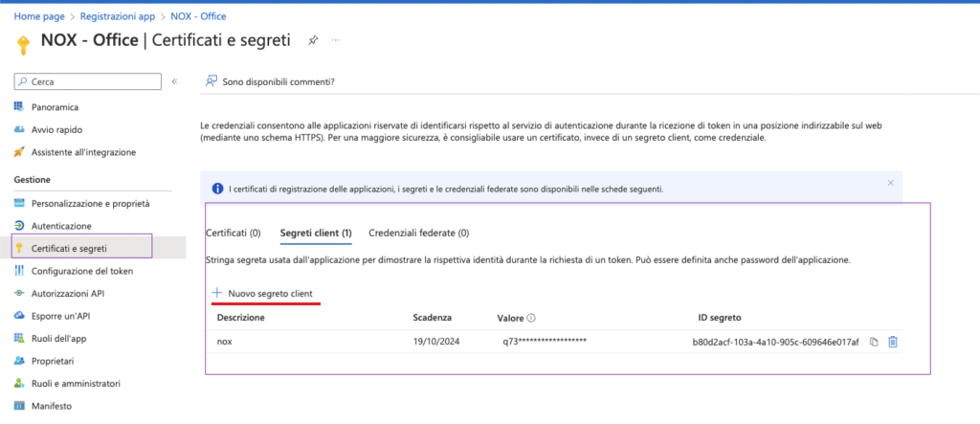The image size is (980, 424).
Task: Focus the Cerca search field
Action: point(87,81)
